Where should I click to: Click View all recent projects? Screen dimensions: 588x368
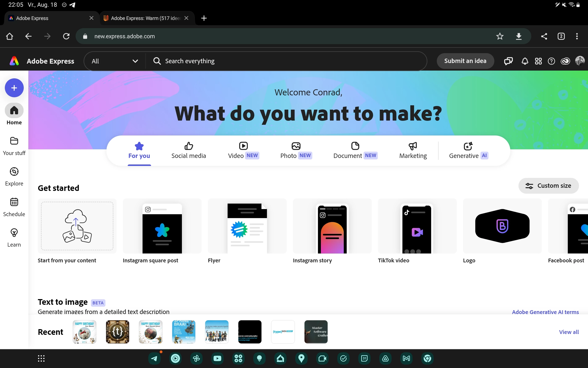pos(569,332)
